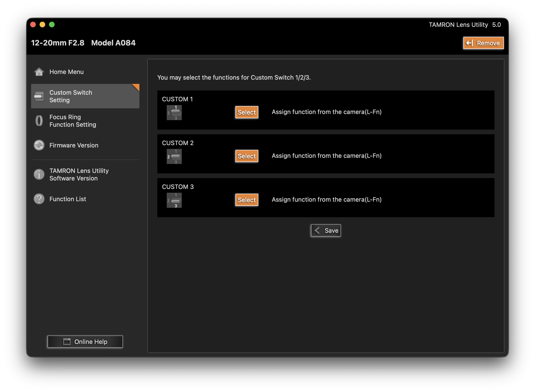
Task: Go to Focus Ring Function Setting
Action: [x=85, y=121]
